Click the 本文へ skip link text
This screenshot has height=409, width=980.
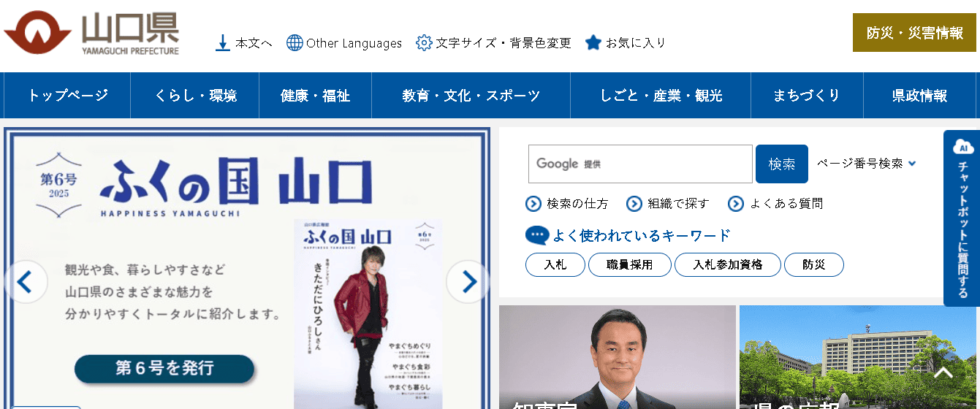point(254,43)
